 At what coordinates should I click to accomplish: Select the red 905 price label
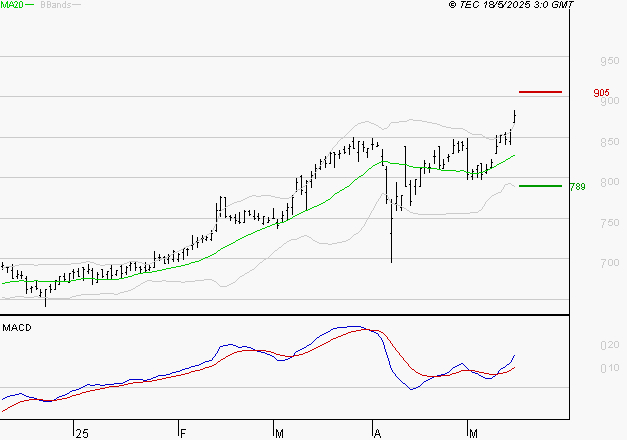(601, 93)
